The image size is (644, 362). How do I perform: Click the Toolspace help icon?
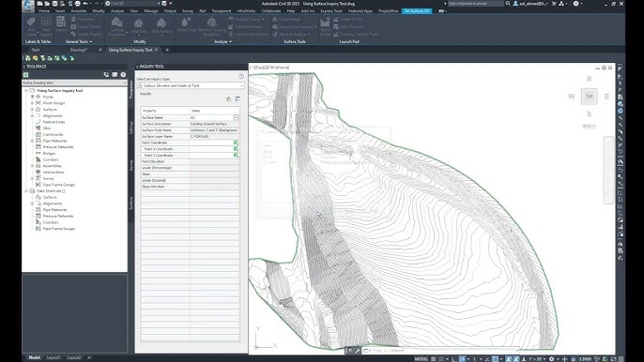click(123, 75)
